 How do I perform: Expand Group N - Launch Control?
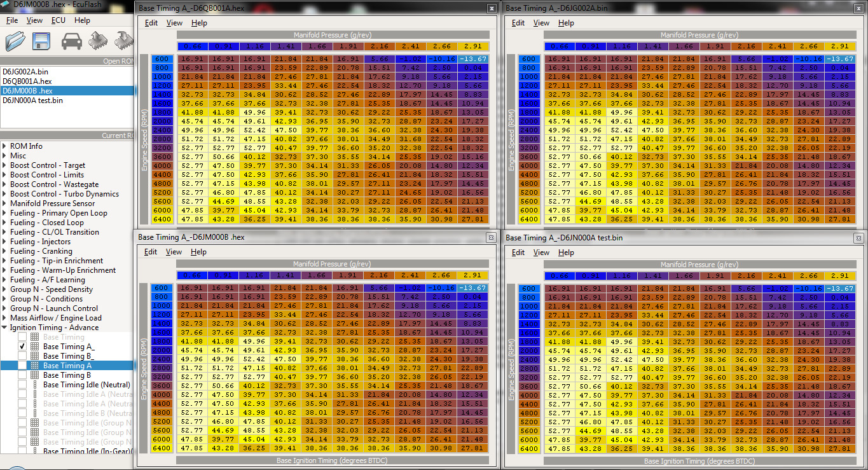(5, 308)
